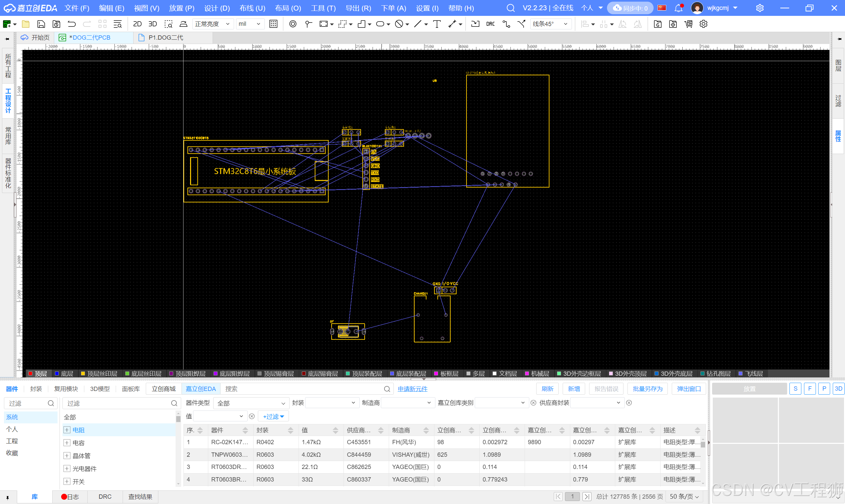The height and width of the screenshot is (504, 845).
Task: Go to the last results page
Action: tap(586, 496)
